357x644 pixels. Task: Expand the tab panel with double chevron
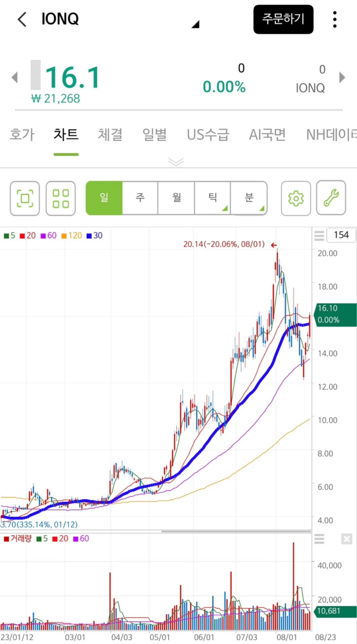tap(176, 162)
